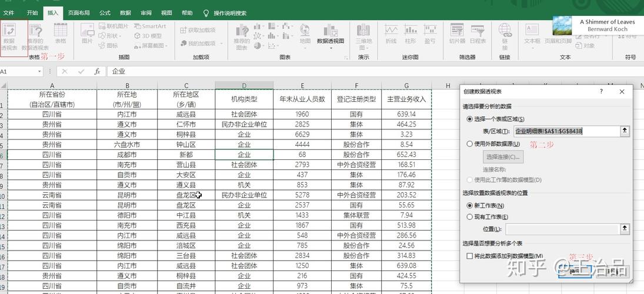Click inside the 位置 location field
The height and width of the screenshot is (294, 644).
(x=562, y=229)
